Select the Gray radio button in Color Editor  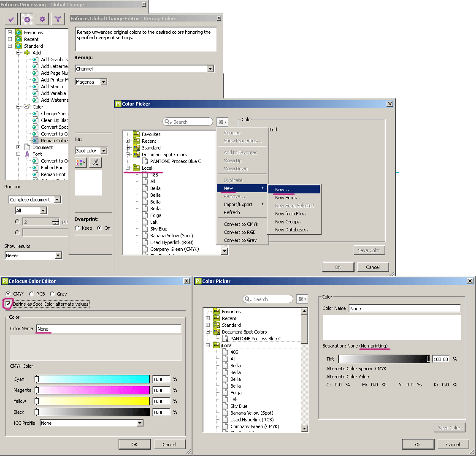52,294
